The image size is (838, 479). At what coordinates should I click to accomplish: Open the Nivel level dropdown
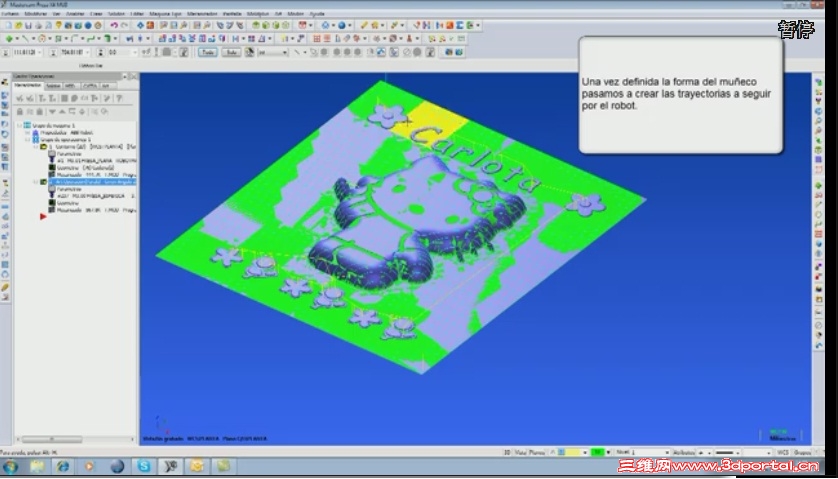pyautogui.click(x=666, y=452)
